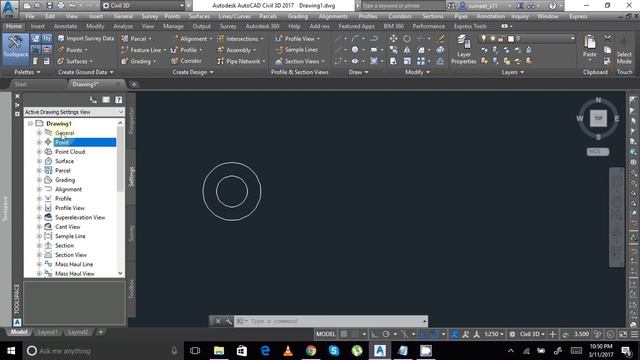Select the Move tool in Modify panel
The image size is (640, 360).
393,39
